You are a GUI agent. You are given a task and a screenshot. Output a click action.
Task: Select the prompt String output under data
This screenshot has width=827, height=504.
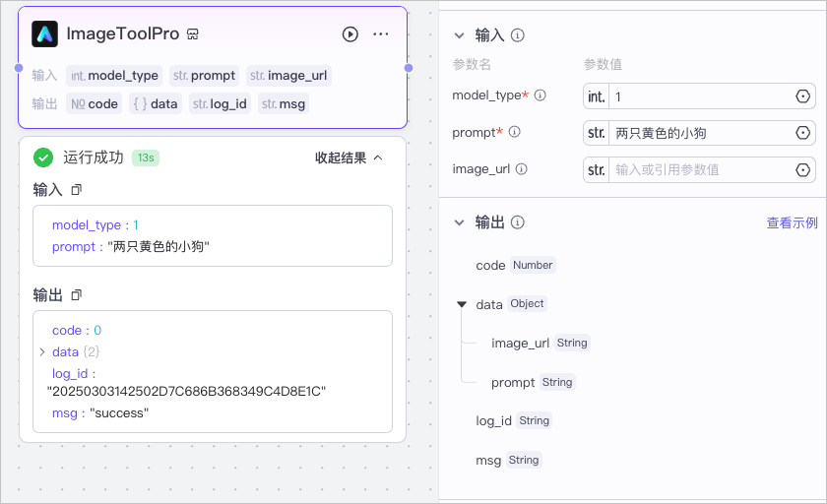(533, 382)
